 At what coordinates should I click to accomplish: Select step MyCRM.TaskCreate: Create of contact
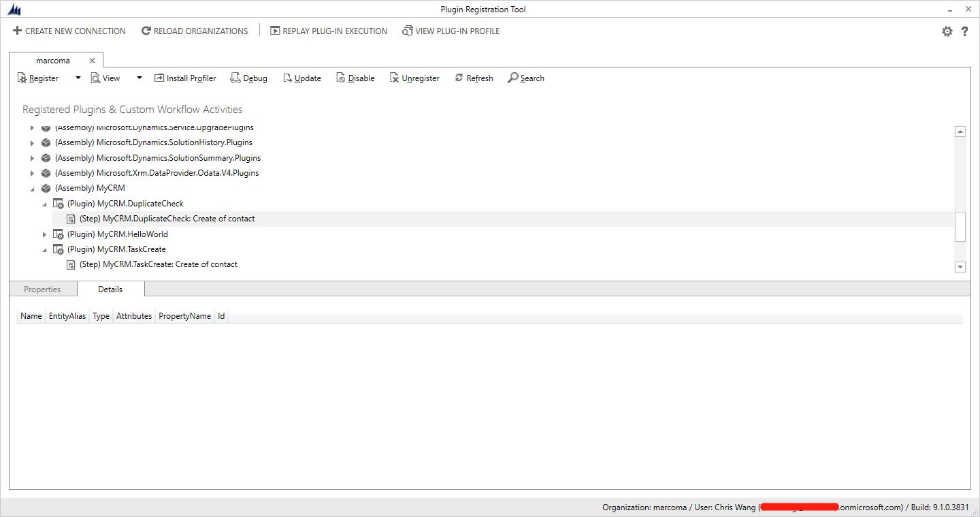(158, 264)
